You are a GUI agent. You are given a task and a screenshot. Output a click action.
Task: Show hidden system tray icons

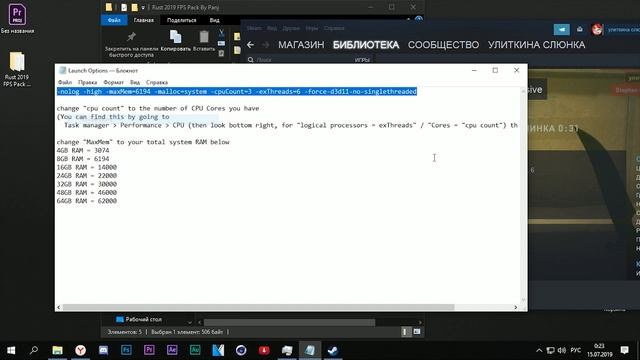[x=539, y=350]
